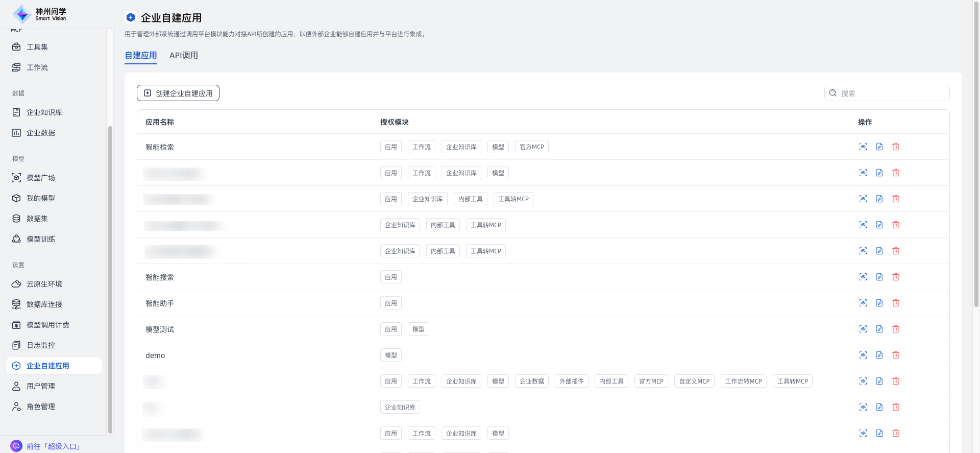The width and height of the screenshot is (980, 453).
Task: Click the view icon for demo row
Action: (863, 355)
